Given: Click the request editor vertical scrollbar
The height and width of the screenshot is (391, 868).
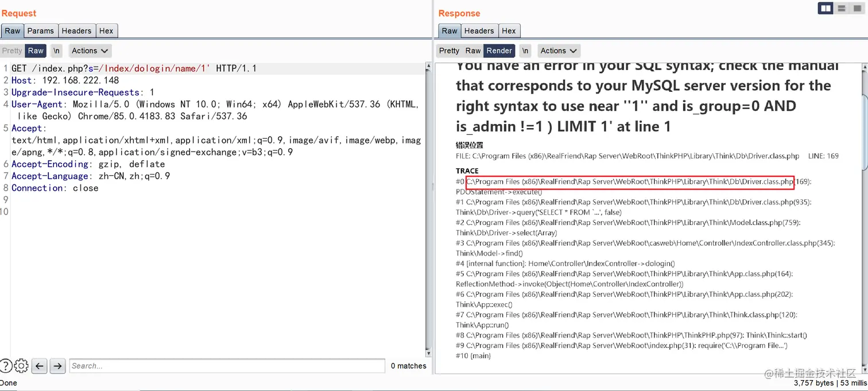Looking at the screenshot, I should pyautogui.click(x=428, y=210).
